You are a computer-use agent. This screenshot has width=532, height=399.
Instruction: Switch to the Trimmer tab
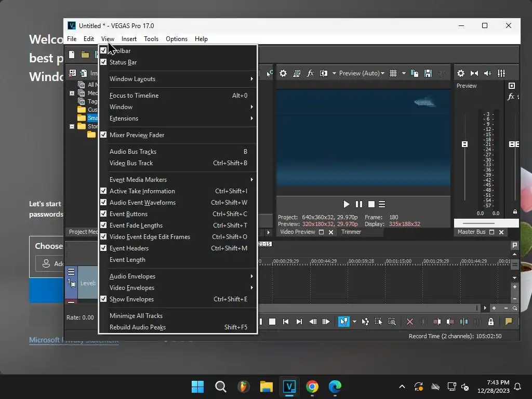pos(351,232)
